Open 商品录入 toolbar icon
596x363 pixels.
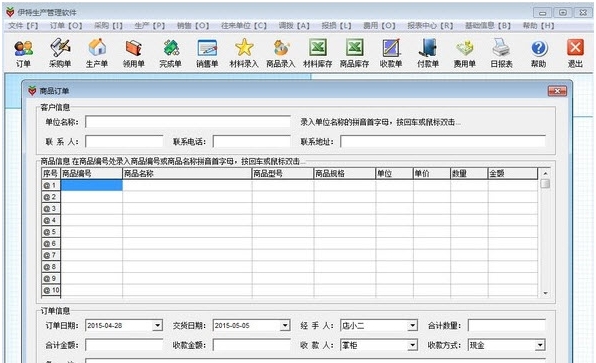[x=281, y=53]
